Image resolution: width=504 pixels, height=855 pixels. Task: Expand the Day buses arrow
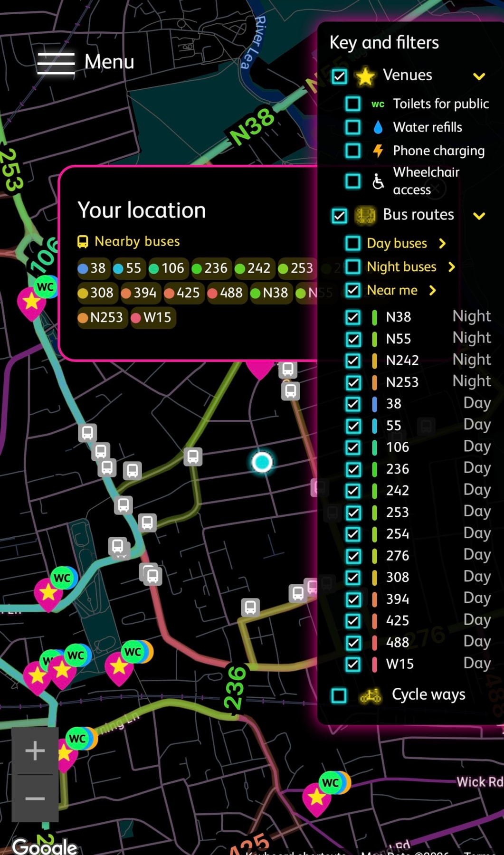pos(443,244)
